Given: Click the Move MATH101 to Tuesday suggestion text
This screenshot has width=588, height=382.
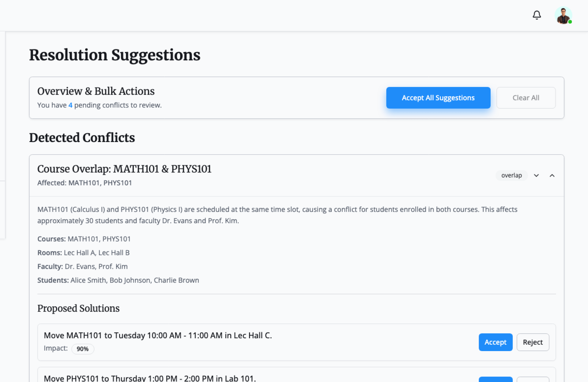Looking at the screenshot, I should pyautogui.click(x=158, y=335).
